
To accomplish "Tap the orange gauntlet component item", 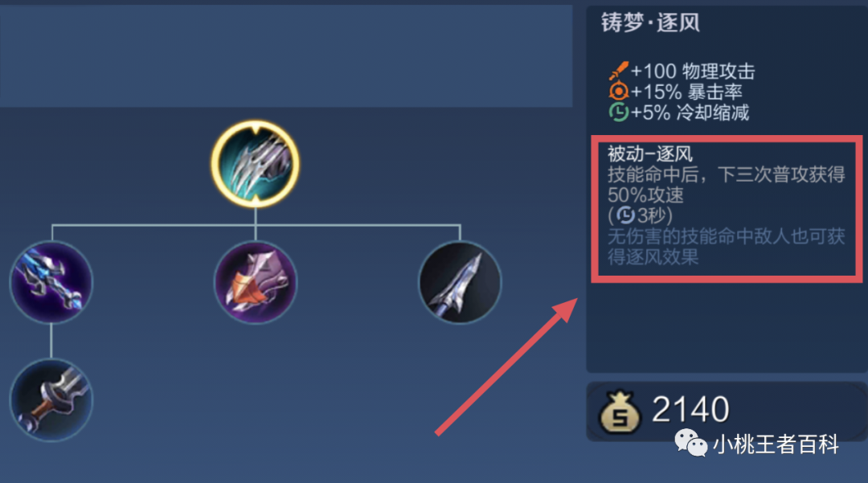I will (256, 282).
